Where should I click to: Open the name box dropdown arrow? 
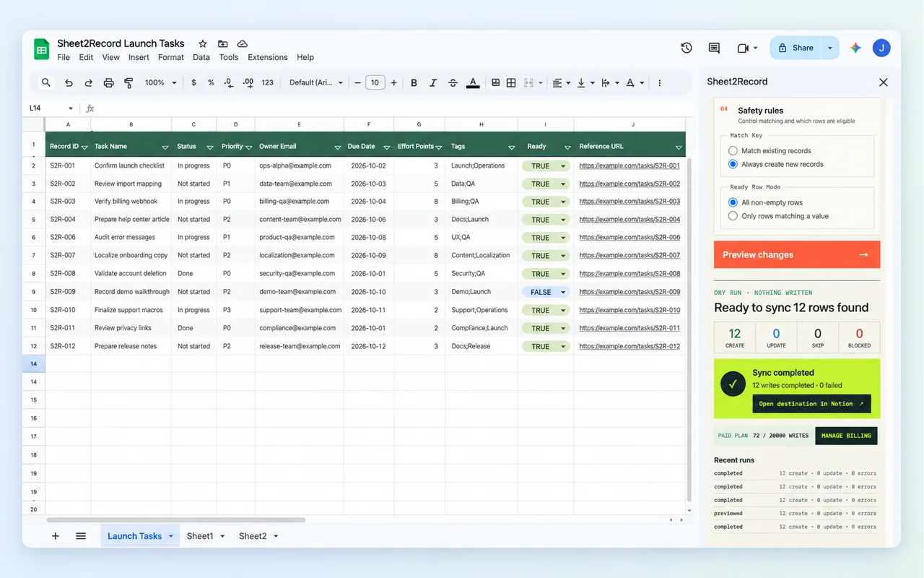(x=70, y=108)
